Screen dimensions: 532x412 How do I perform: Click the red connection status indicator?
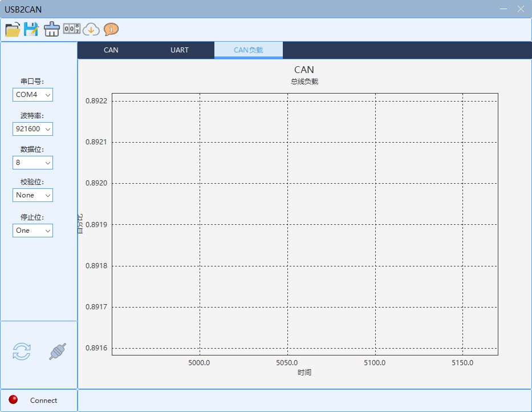click(13, 399)
